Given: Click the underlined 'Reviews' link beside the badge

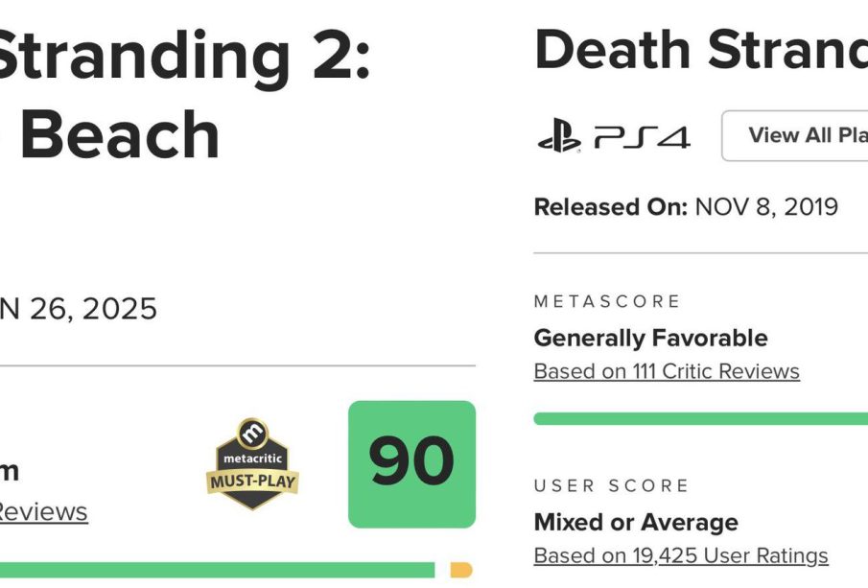Looking at the screenshot, I should tap(41, 511).
